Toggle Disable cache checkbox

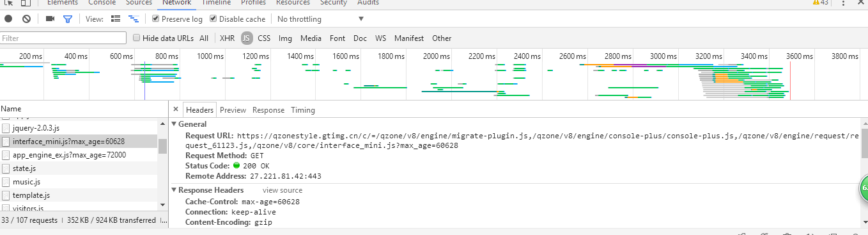coord(213,19)
